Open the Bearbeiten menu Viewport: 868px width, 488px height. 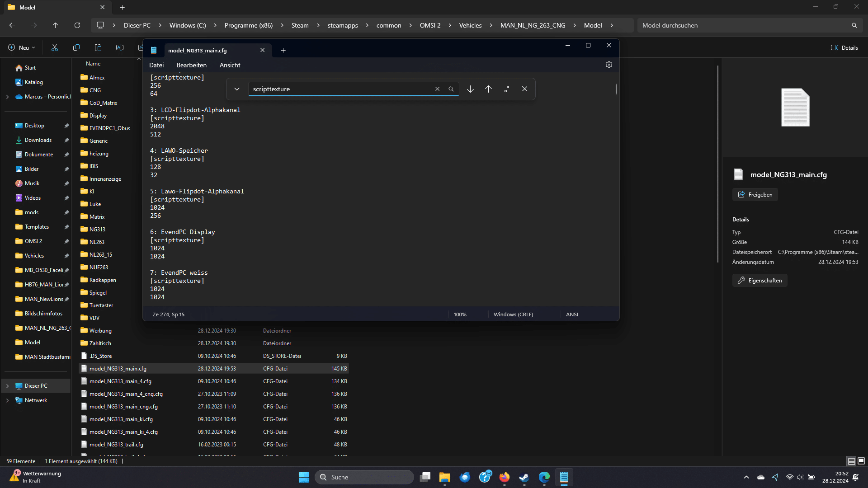coord(191,65)
